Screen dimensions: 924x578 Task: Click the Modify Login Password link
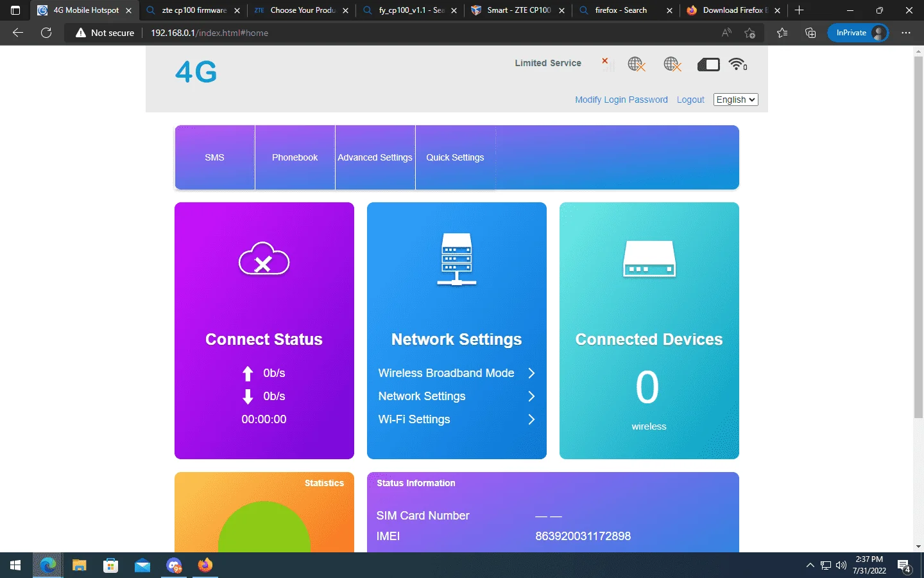(621, 100)
